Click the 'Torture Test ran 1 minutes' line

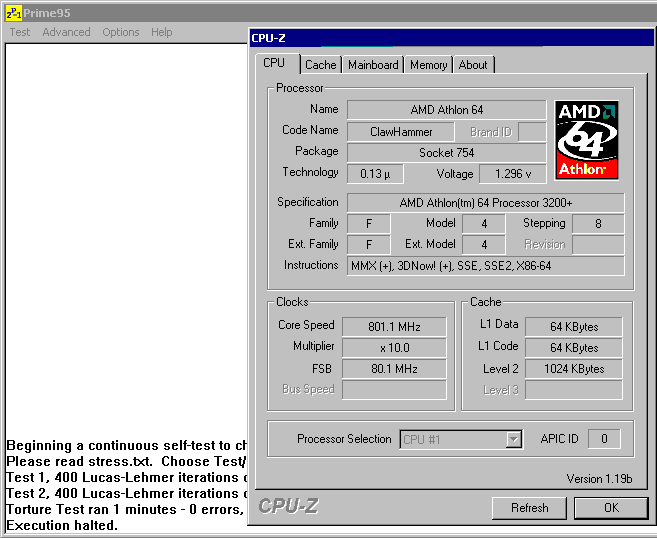125,510
